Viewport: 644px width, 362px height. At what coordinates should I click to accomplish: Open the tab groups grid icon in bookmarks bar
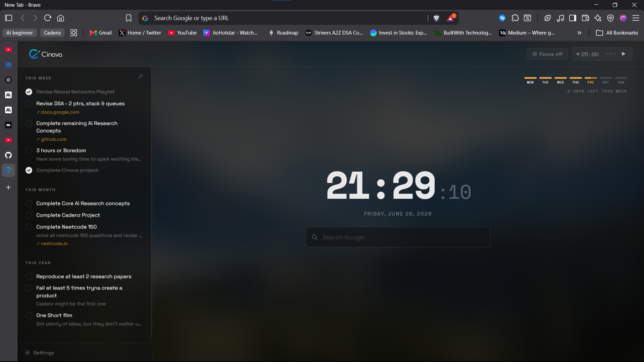tap(74, 33)
